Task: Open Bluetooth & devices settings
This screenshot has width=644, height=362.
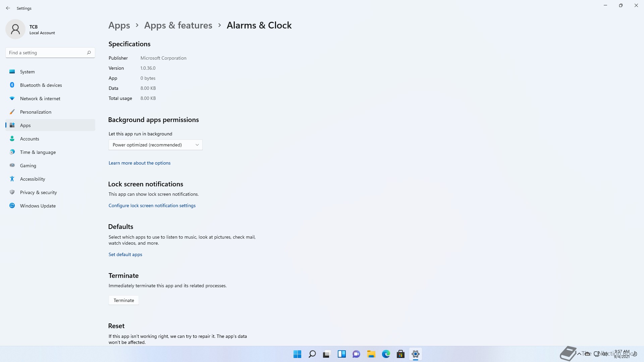Action: pos(50,85)
